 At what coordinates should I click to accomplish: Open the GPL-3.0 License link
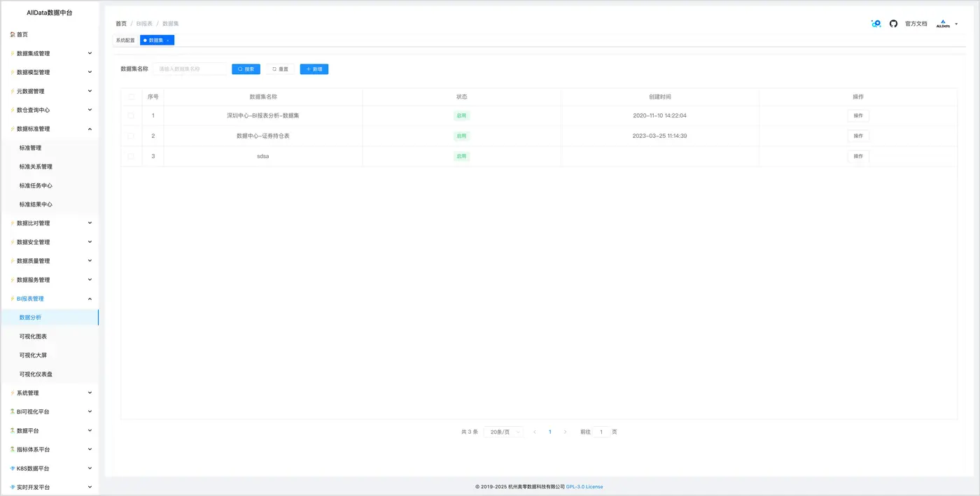(x=584, y=486)
